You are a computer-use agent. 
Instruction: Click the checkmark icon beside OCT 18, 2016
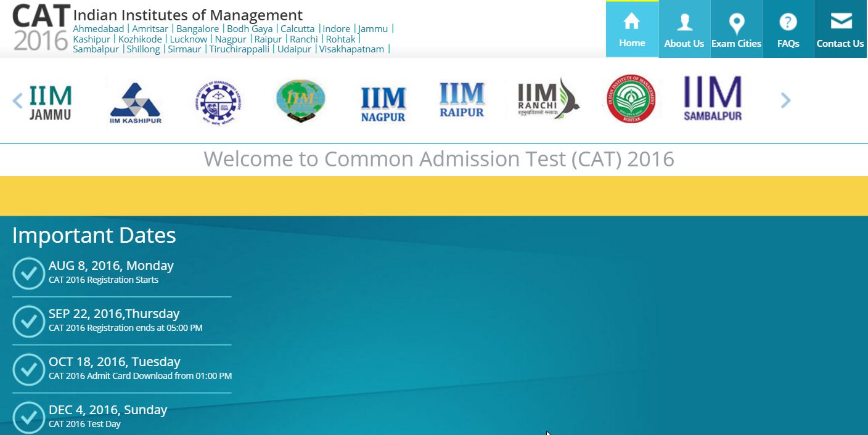click(28, 369)
